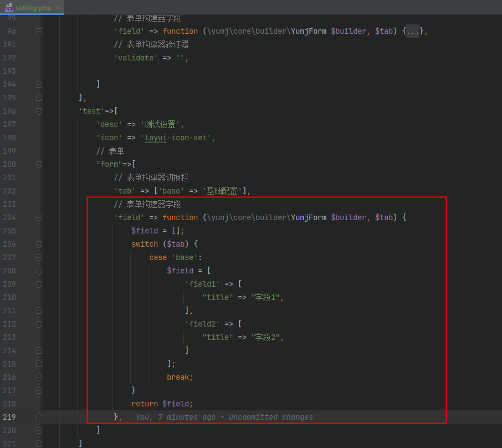Screen dimensions: 502x448
Task: Collapse the 'test' array at line 196
Action: [x=39, y=111]
